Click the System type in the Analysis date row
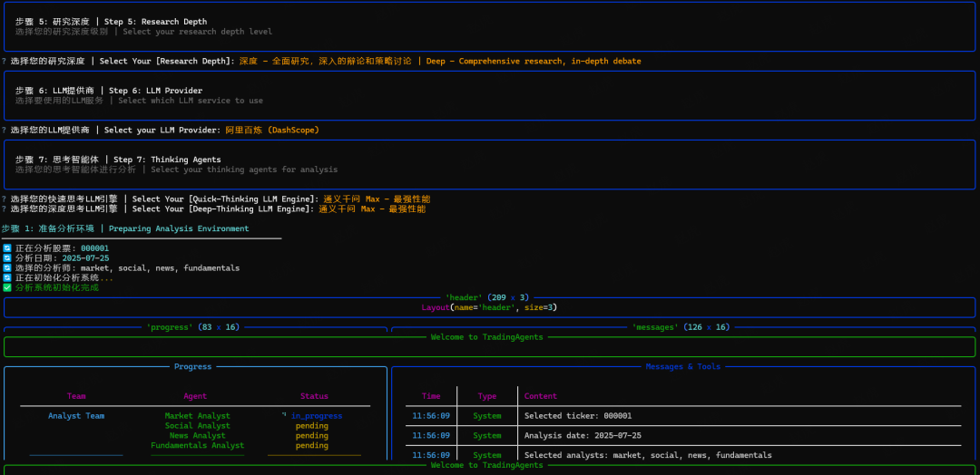Image resolution: width=980 pixels, height=475 pixels. (x=487, y=436)
